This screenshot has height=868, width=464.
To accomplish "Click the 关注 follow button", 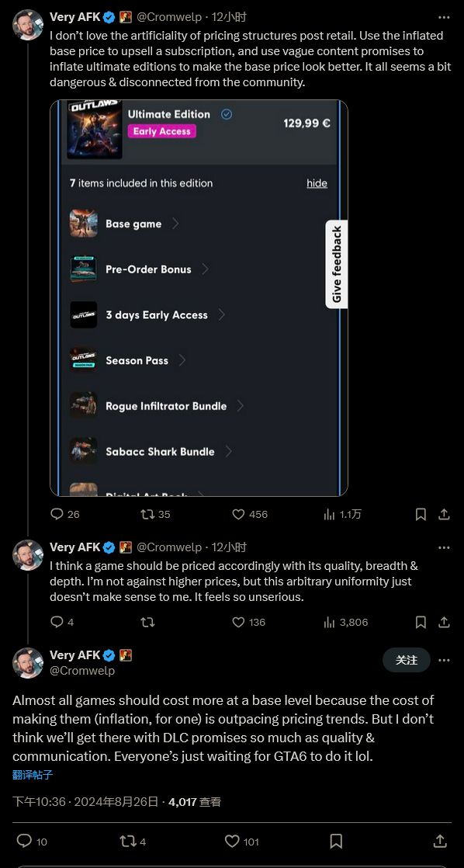I will [407, 660].
